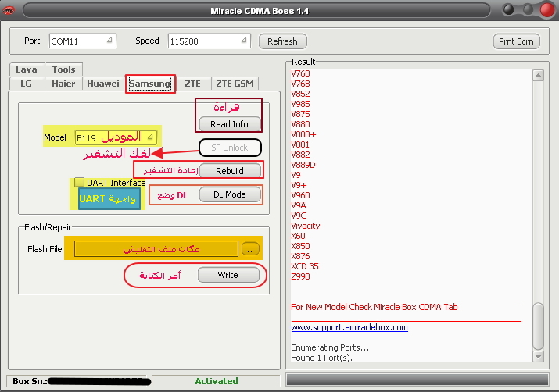The height and width of the screenshot is (392, 559).
Task: Open the Model B119 dropdown
Action: 116,137
